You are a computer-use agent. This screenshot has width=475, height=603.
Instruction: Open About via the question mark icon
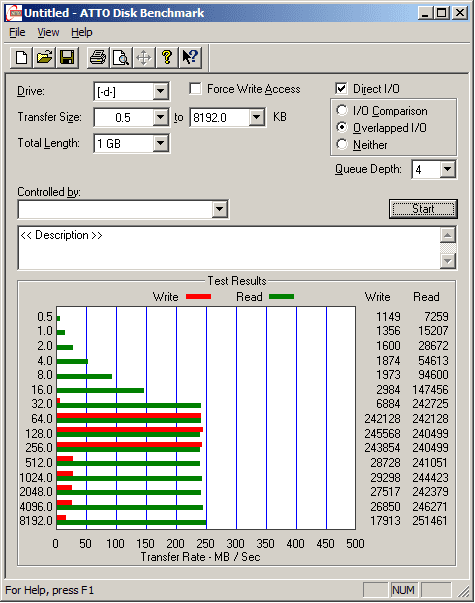coord(167,58)
